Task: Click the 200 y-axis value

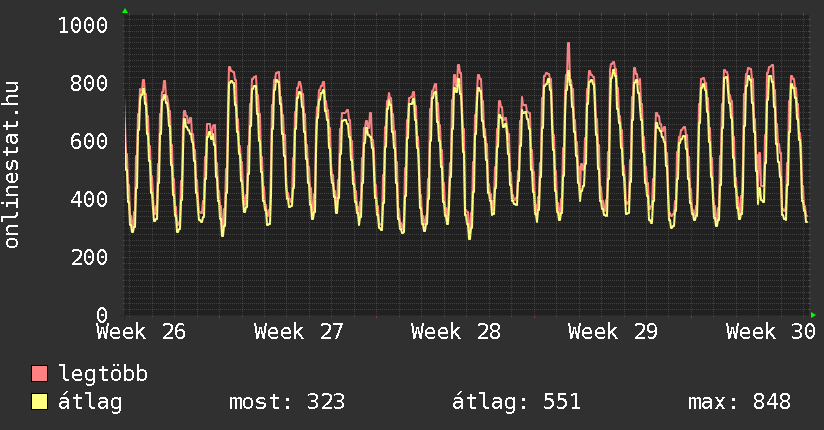Action: [x=89, y=257]
